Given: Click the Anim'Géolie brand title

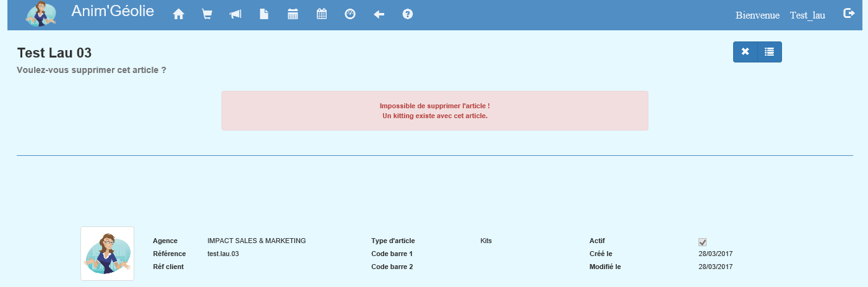Looking at the screenshot, I should (x=113, y=11).
